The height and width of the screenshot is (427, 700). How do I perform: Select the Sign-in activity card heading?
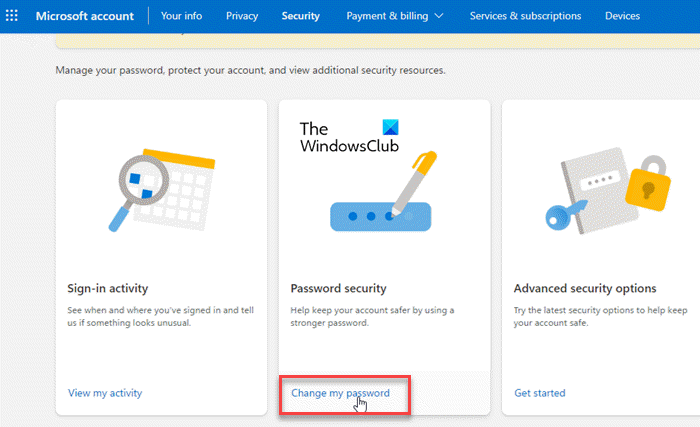pyautogui.click(x=108, y=289)
